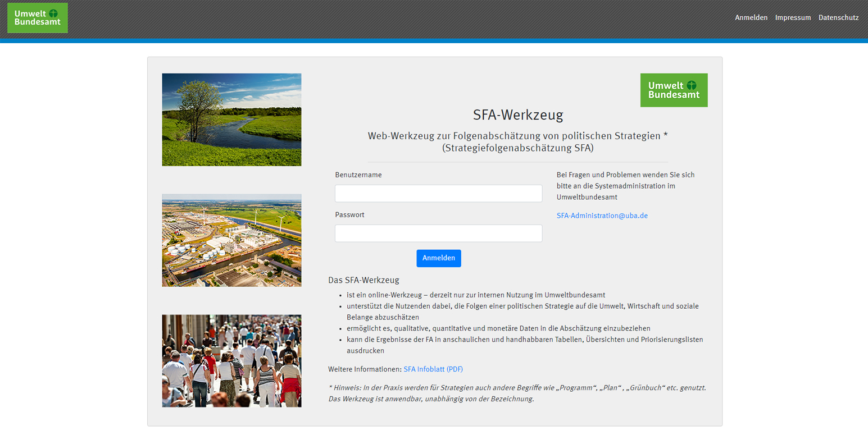This screenshot has width=868, height=435.
Task: Click the Passwort field label
Action: (349, 214)
